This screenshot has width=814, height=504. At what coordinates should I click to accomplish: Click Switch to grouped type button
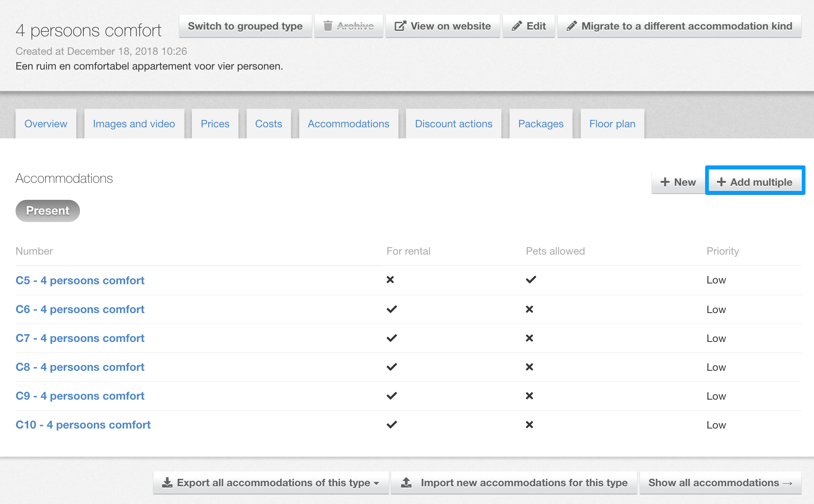click(x=245, y=26)
